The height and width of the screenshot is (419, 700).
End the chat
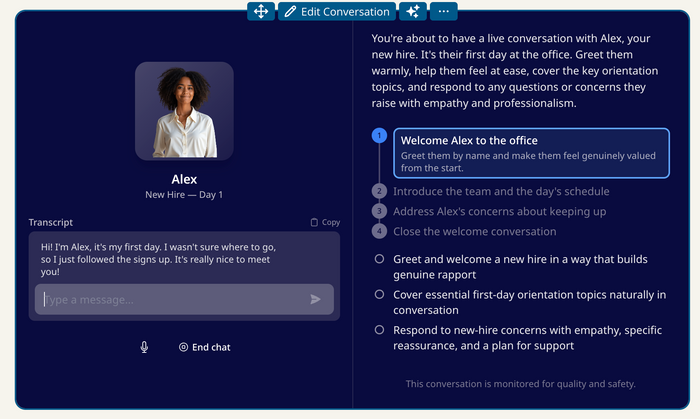tap(205, 347)
